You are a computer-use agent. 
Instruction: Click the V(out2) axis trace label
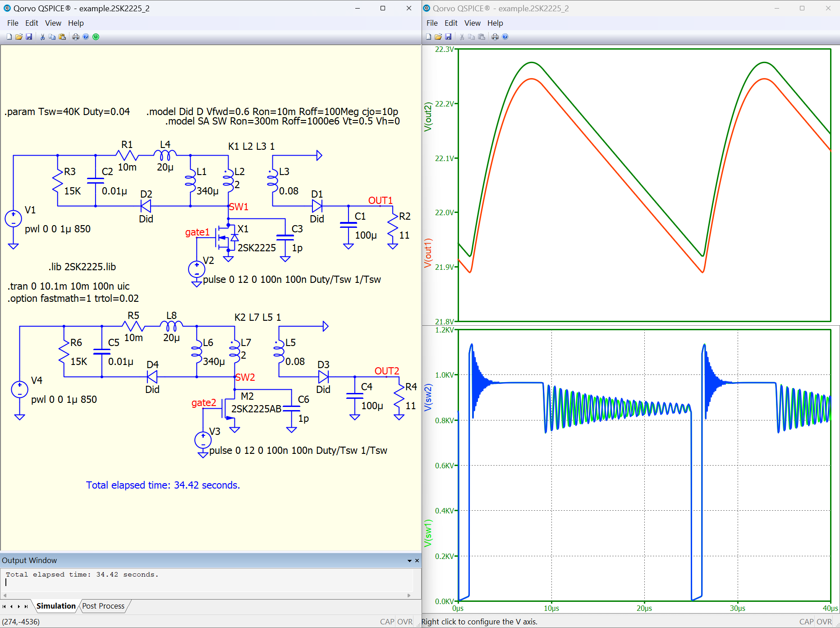click(428, 117)
